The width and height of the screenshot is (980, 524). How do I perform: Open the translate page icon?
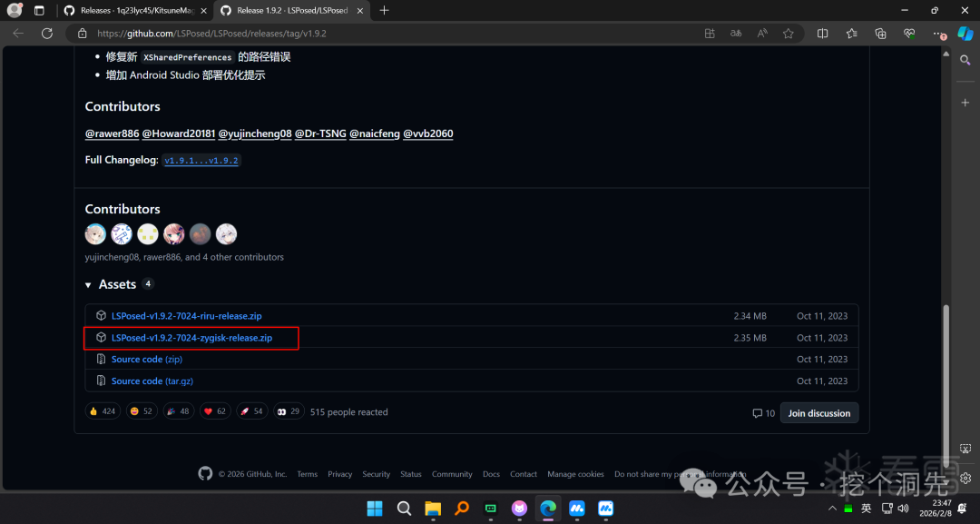click(x=736, y=34)
